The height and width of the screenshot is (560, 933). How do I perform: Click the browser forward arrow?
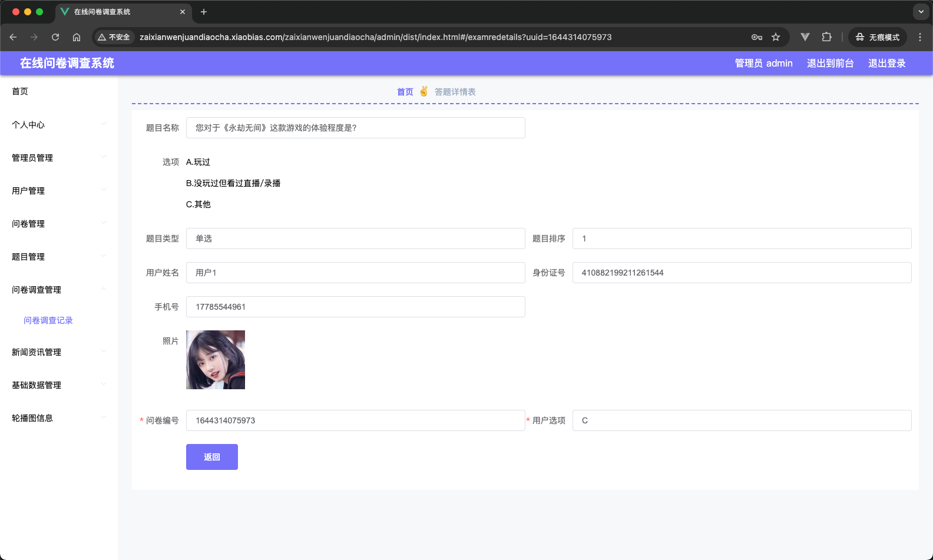pyautogui.click(x=34, y=37)
